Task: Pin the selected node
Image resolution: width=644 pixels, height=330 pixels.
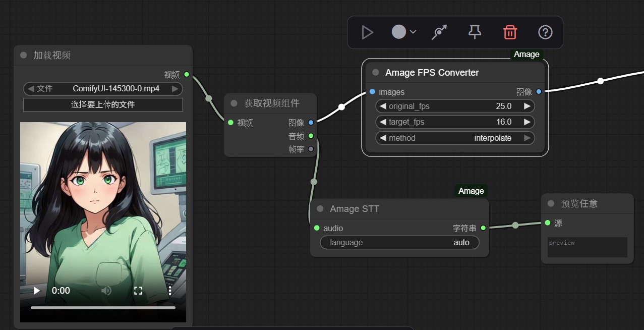Action: tap(475, 32)
